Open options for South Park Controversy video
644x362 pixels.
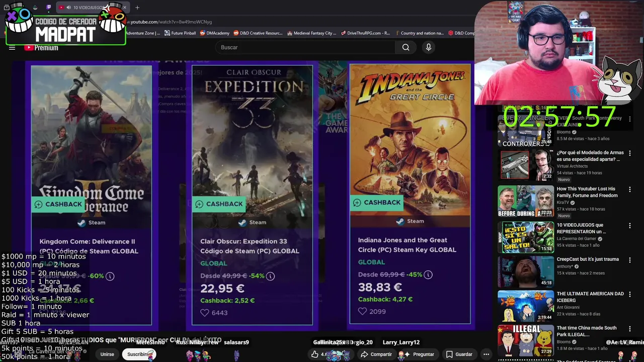point(629,119)
